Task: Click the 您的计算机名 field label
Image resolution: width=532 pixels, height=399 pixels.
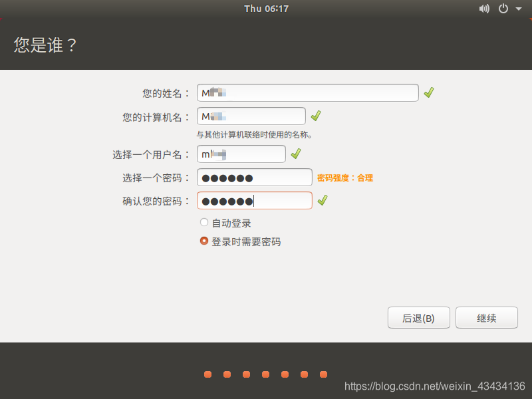Action: click(156, 118)
